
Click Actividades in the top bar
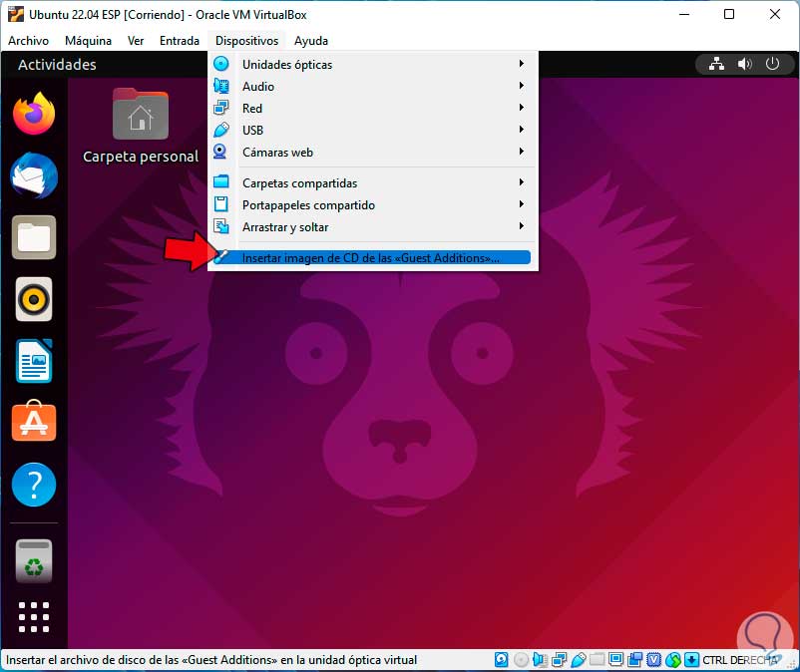pos(57,64)
